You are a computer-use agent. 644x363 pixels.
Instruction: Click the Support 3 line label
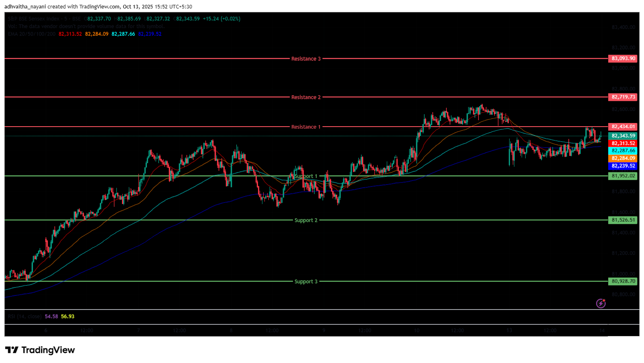tap(306, 281)
